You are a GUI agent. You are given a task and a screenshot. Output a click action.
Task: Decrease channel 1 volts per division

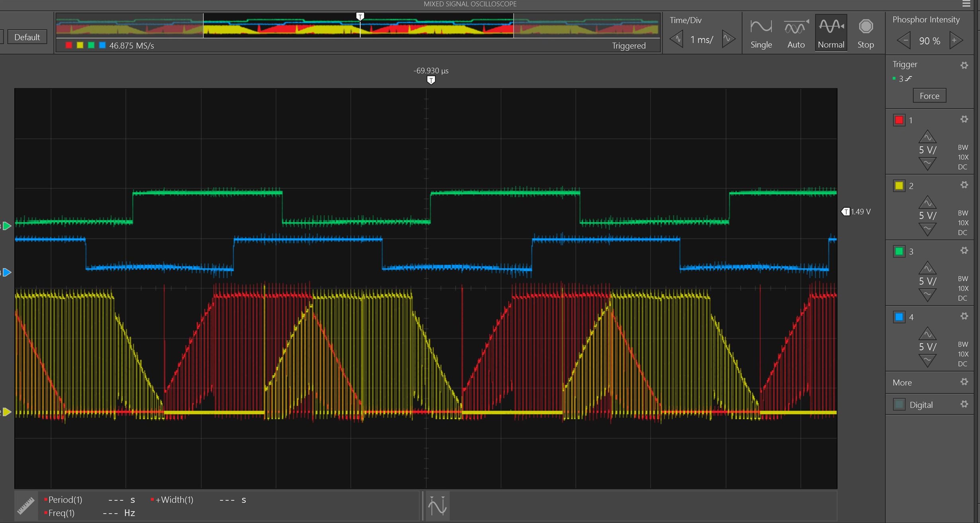coord(927,164)
